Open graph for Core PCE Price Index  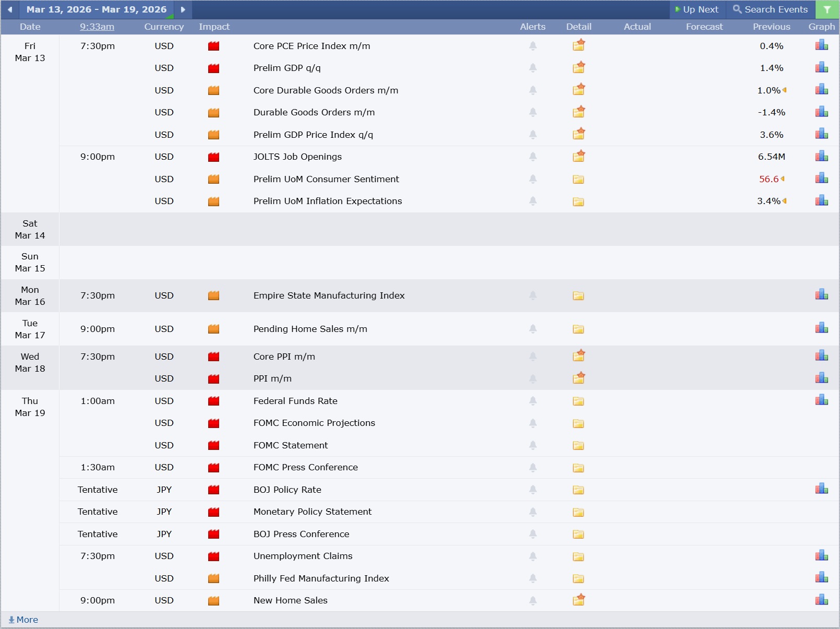(821, 45)
